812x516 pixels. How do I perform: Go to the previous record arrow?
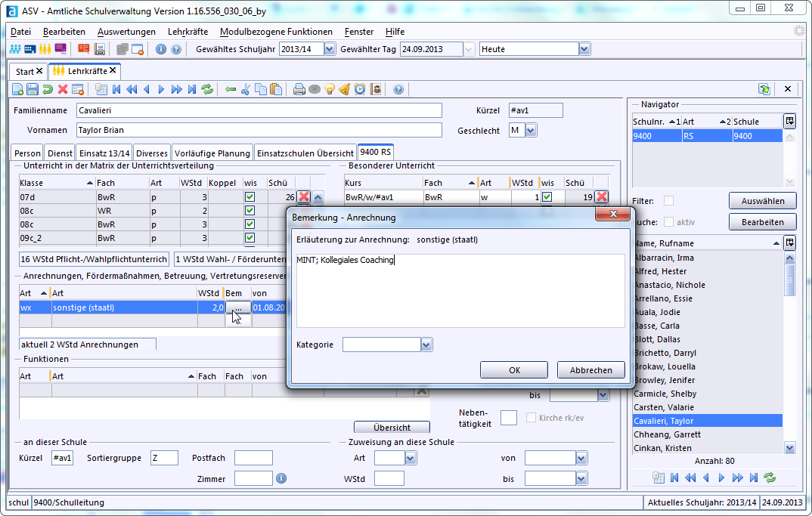[x=147, y=90]
